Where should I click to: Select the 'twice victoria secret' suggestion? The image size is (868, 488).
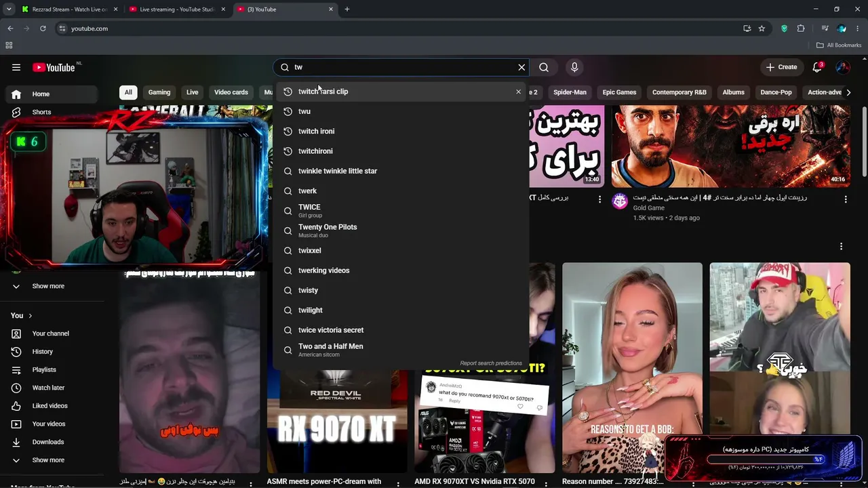coord(401,330)
